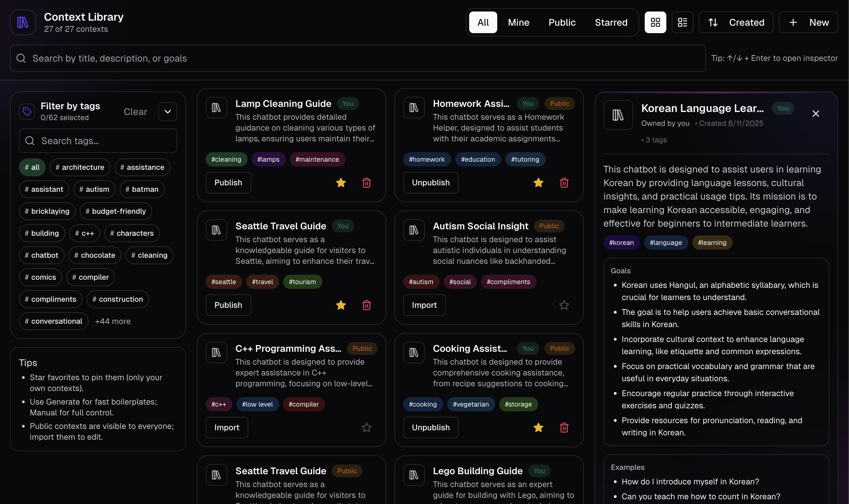
Task: Delete the Cooking Assistant context
Action: 564,428
